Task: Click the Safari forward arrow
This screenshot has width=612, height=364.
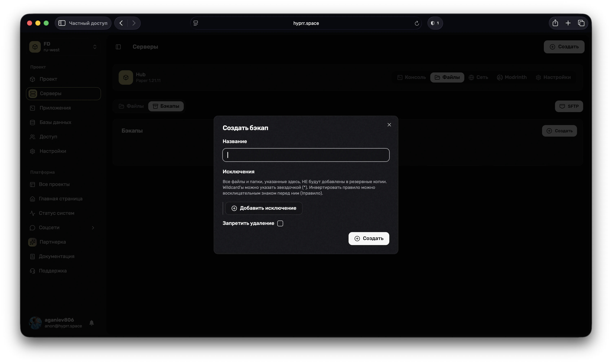Action: [x=134, y=23]
